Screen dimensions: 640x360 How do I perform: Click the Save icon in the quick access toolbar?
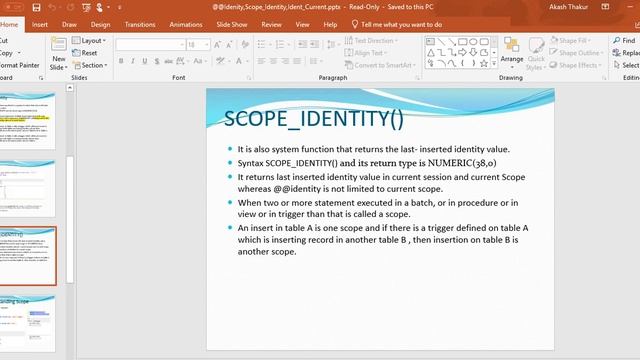36,7
